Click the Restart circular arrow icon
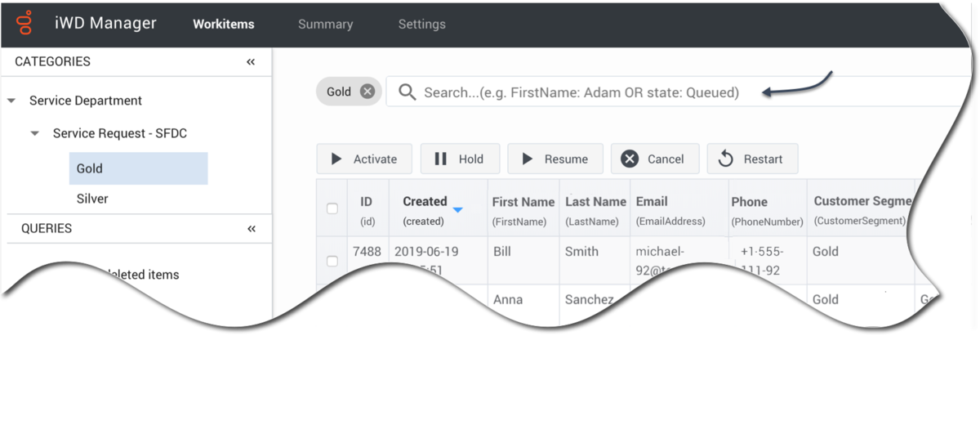The width and height of the screenshot is (980, 421). (x=725, y=159)
